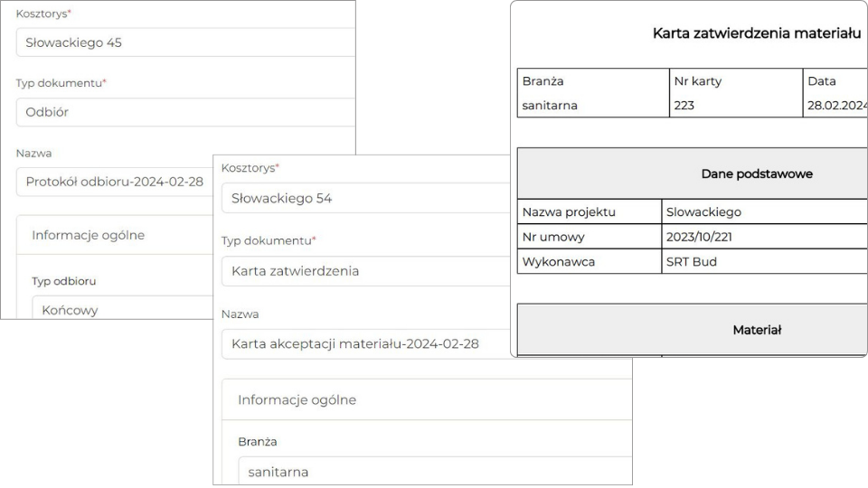The width and height of the screenshot is (868, 488).
Task: Select the Nr karty 223 cell
Action: (736, 93)
